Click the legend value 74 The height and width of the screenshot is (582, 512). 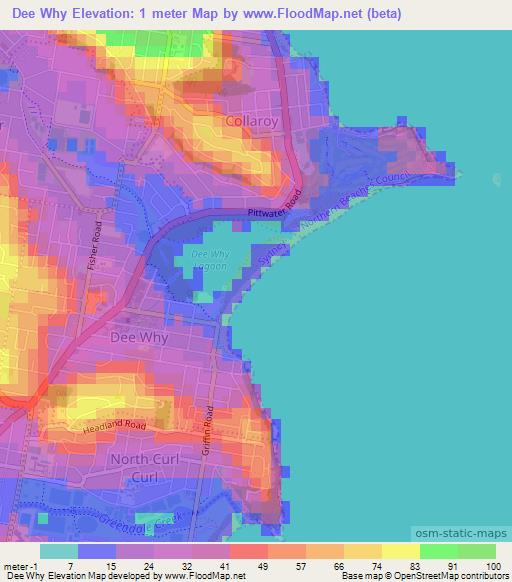point(377,566)
